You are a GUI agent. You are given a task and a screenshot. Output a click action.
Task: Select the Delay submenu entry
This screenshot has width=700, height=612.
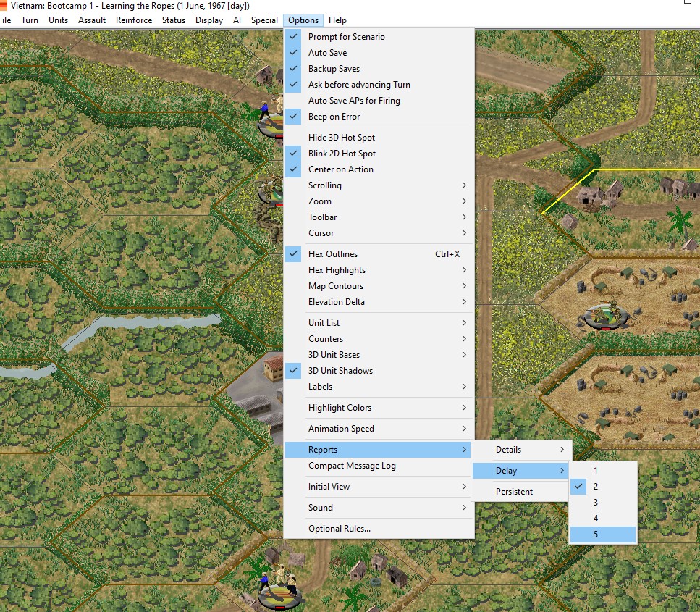[x=521, y=471]
